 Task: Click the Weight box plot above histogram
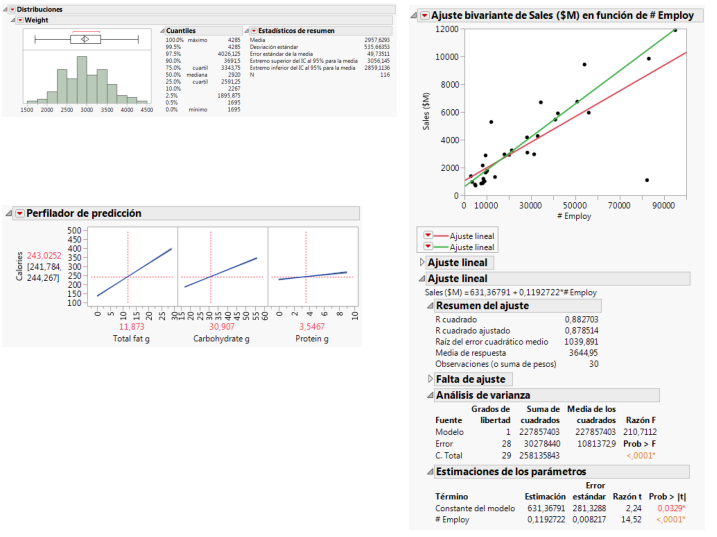click(x=86, y=39)
